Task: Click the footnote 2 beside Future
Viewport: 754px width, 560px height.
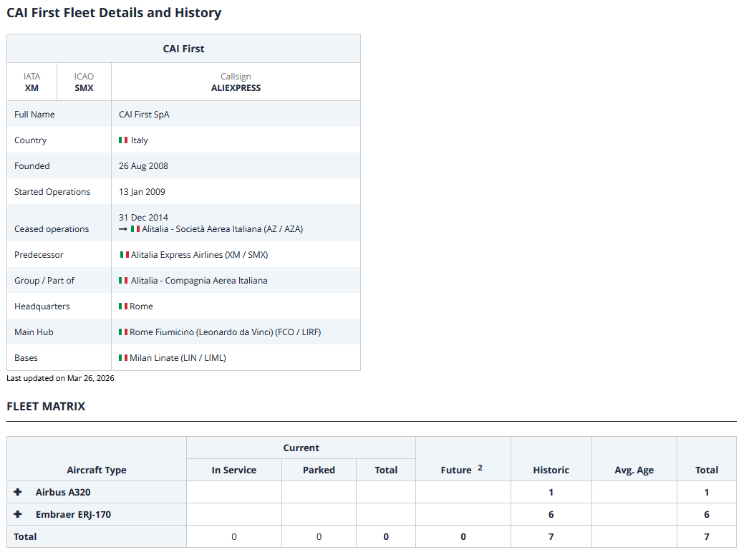Action: click(480, 468)
